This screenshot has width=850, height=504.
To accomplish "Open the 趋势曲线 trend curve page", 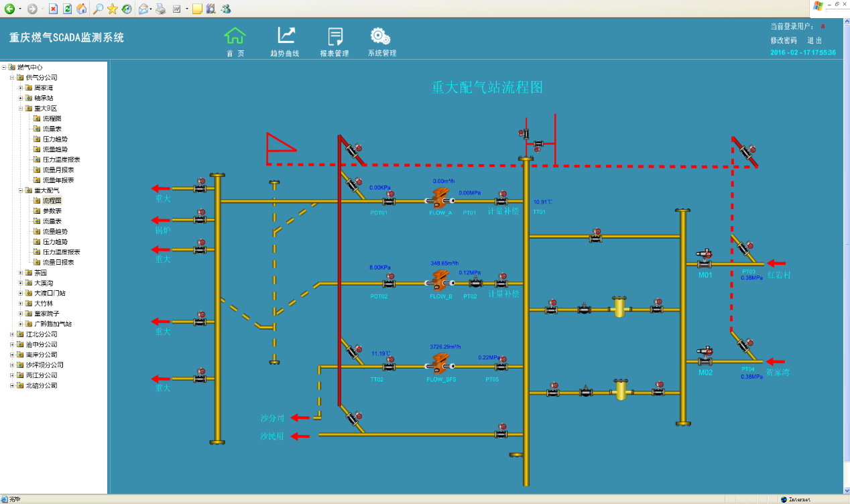I will pyautogui.click(x=286, y=36).
